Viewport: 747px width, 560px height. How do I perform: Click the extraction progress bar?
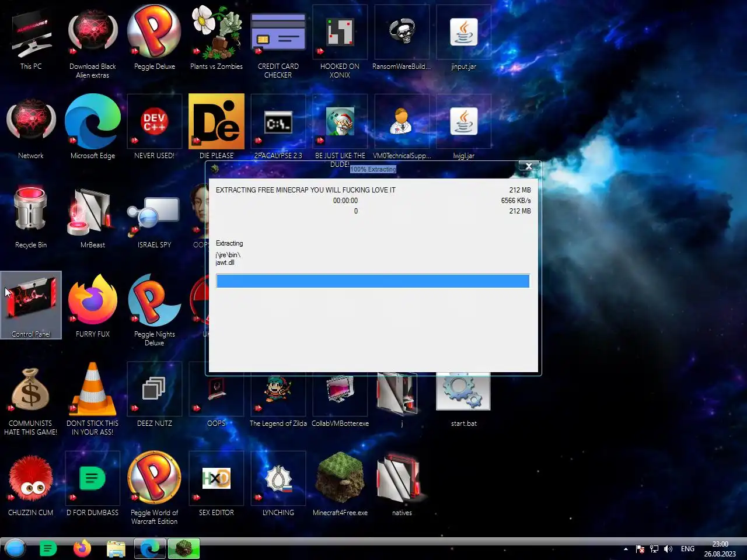click(373, 281)
